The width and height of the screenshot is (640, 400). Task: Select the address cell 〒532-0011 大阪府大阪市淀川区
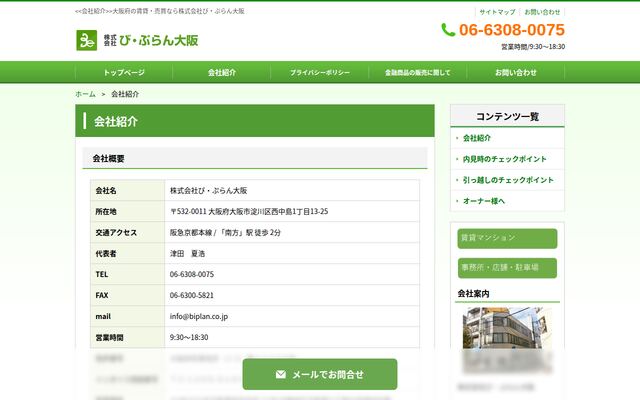click(249, 211)
